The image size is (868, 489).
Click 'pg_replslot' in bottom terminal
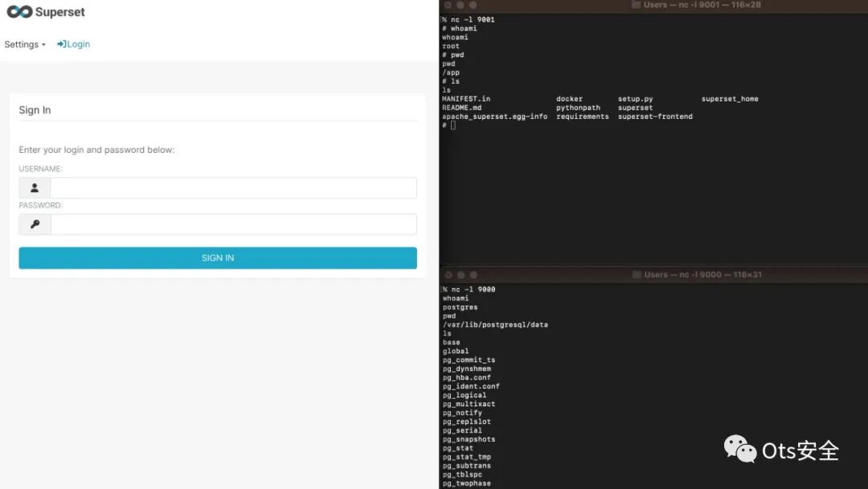point(467,422)
